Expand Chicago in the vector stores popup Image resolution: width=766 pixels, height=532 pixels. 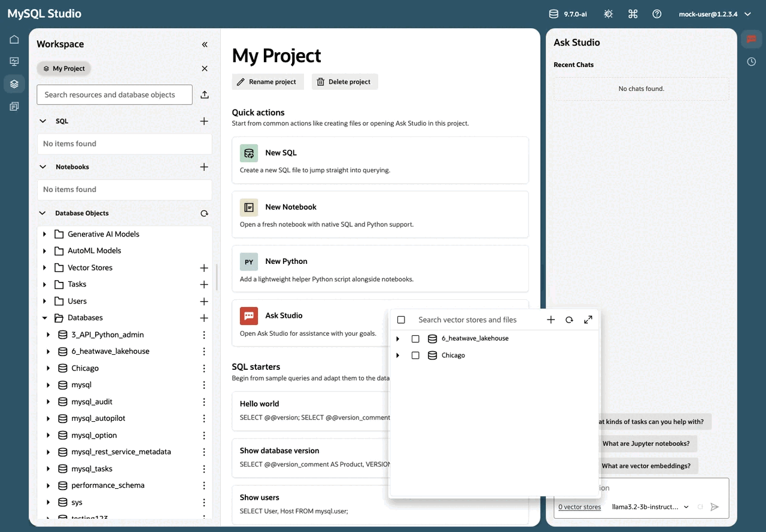tap(398, 355)
